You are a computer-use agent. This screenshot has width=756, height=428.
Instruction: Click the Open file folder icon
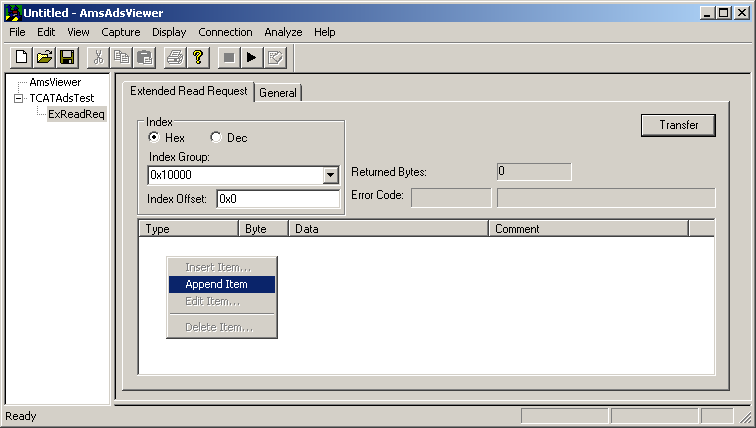pyautogui.click(x=44, y=57)
